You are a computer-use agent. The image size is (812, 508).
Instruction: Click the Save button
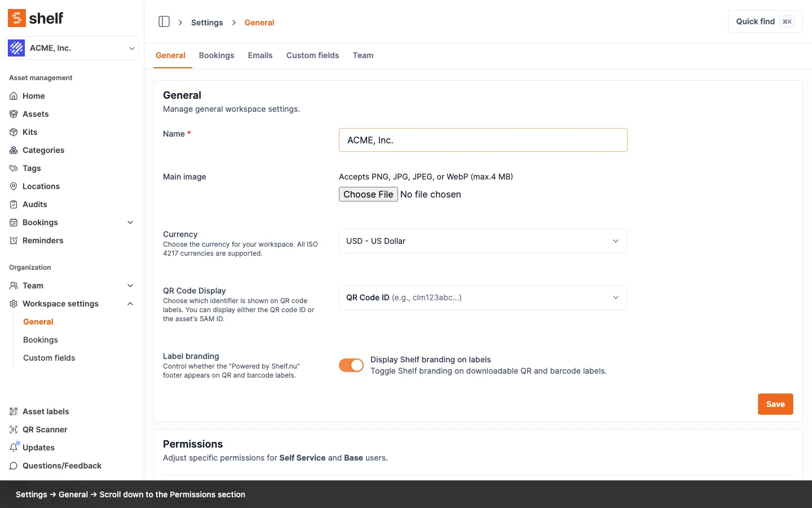775,404
